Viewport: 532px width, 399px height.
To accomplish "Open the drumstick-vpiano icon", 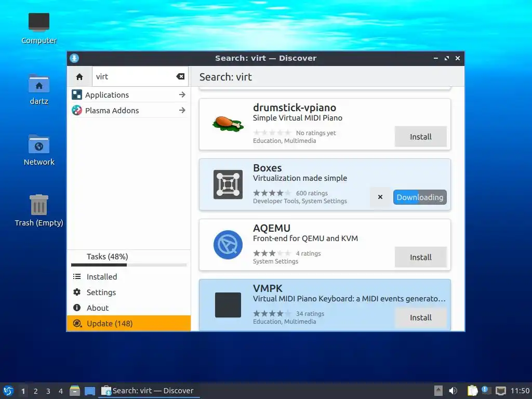I will [228, 124].
